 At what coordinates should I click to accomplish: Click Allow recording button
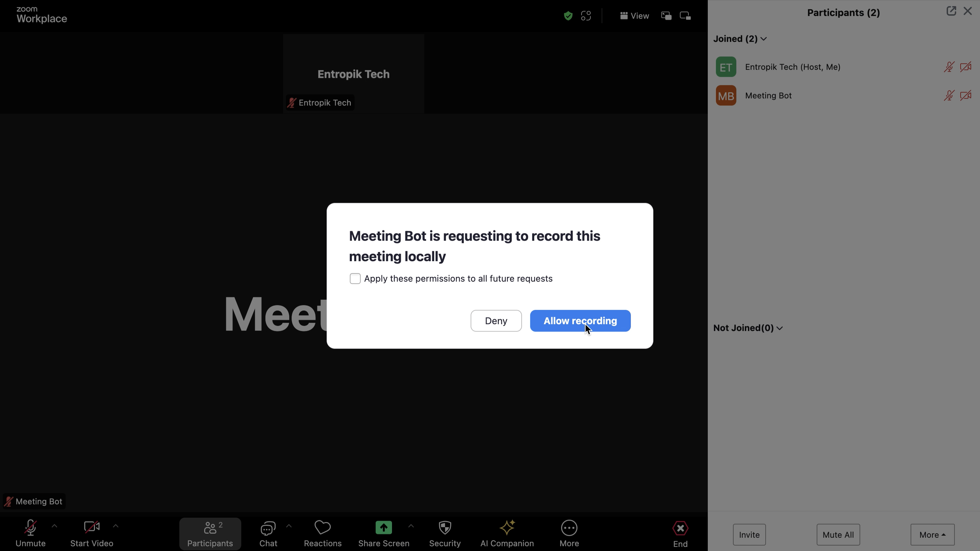[x=580, y=321]
